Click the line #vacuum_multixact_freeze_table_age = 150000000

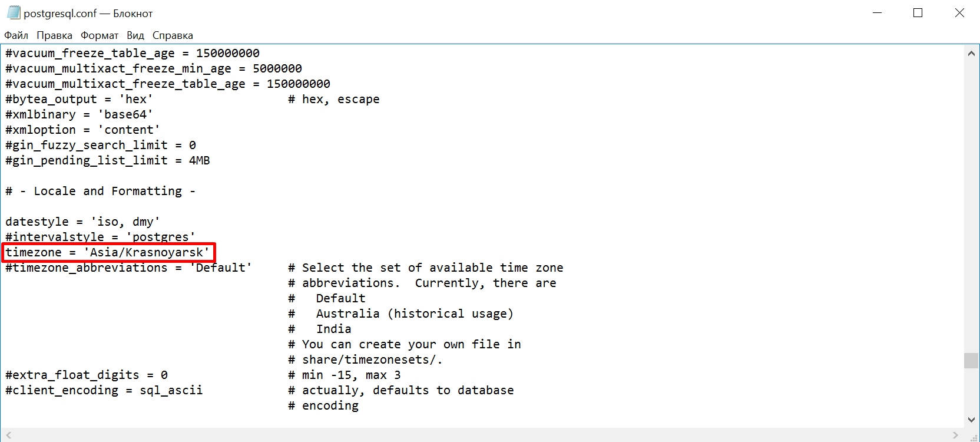click(168, 84)
